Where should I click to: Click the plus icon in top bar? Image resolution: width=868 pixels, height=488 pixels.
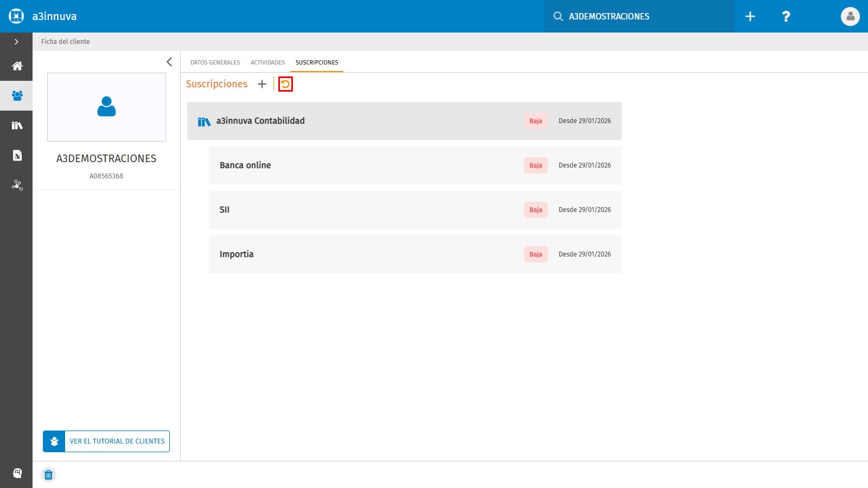750,16
